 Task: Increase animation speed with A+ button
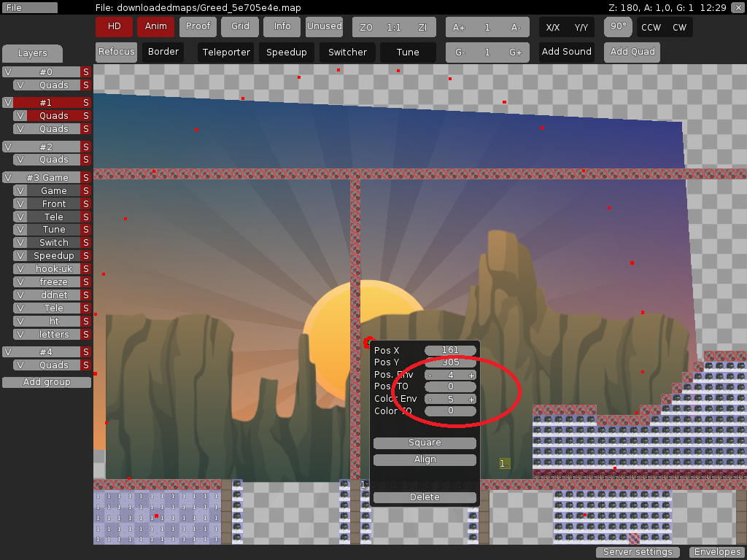[x=459, y=27]
